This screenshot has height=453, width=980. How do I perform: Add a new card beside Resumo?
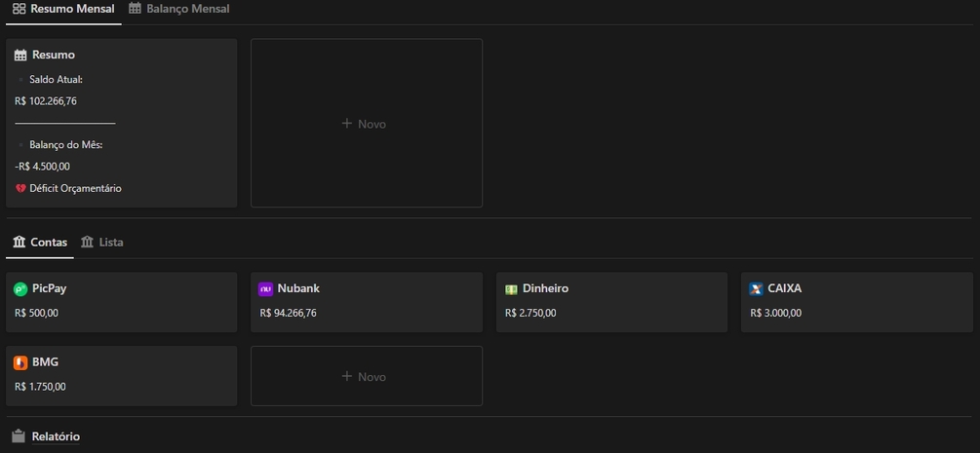pos(366,124)
